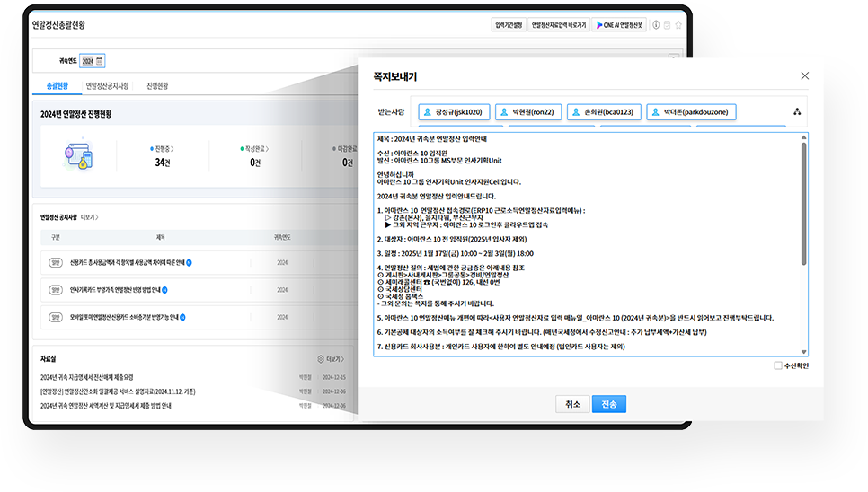Viewport: 868px width, 492px height.
Task: Click 더보기 next to 연말정산 공지사항
Action: [x=89, y=217]
